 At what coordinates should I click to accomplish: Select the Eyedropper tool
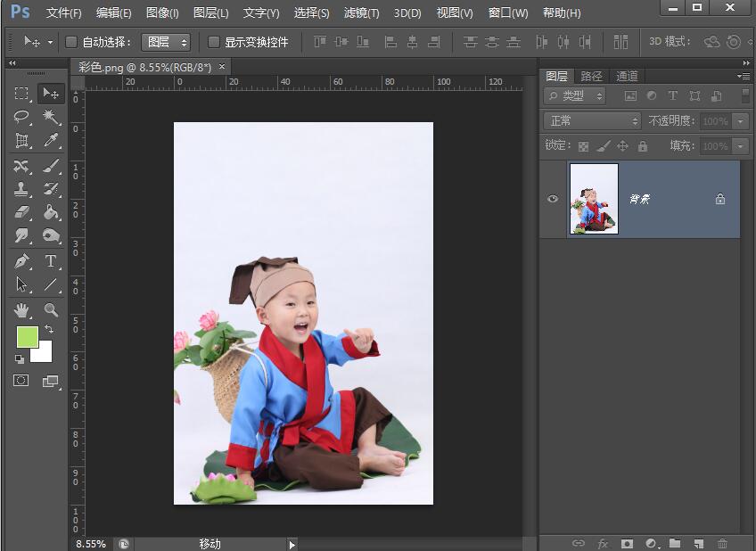[x=51, y=140]
